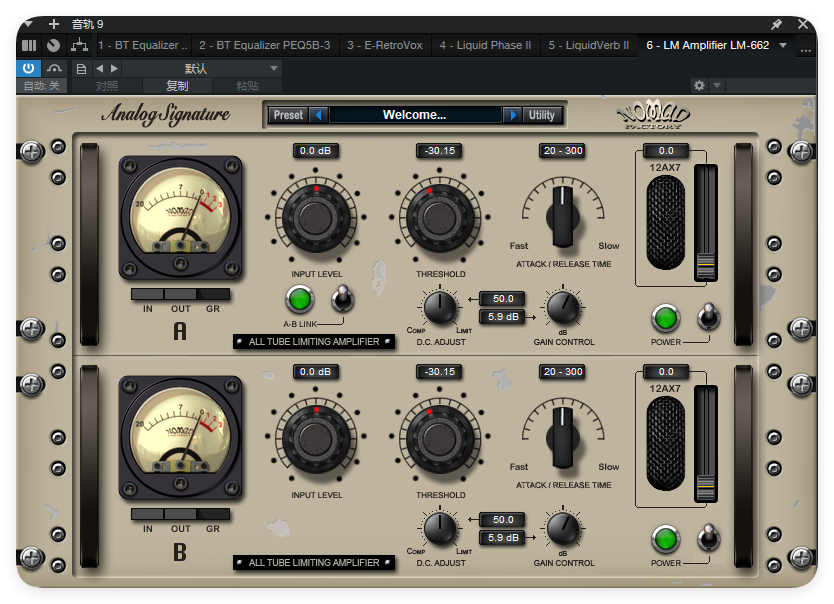
Task: Add insert with plus icon
Action: pyautogui.click(x=54, y=24)
